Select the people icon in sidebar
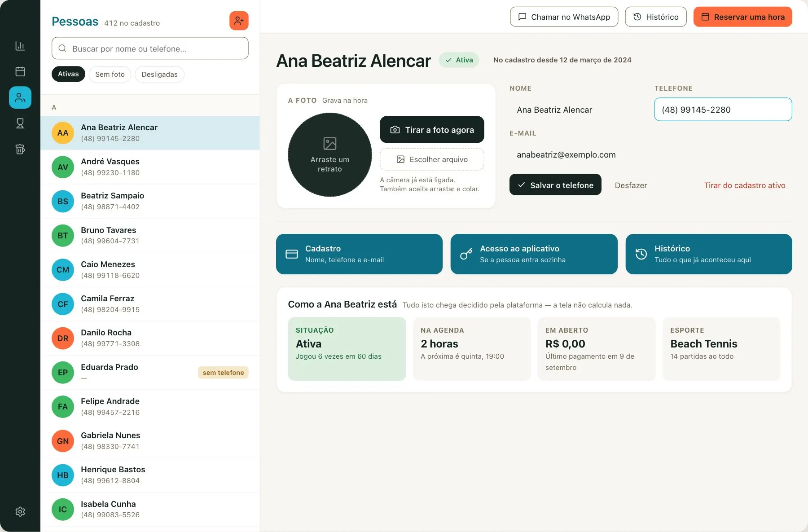Screen dimensions: 808x532 click(20, 97)
